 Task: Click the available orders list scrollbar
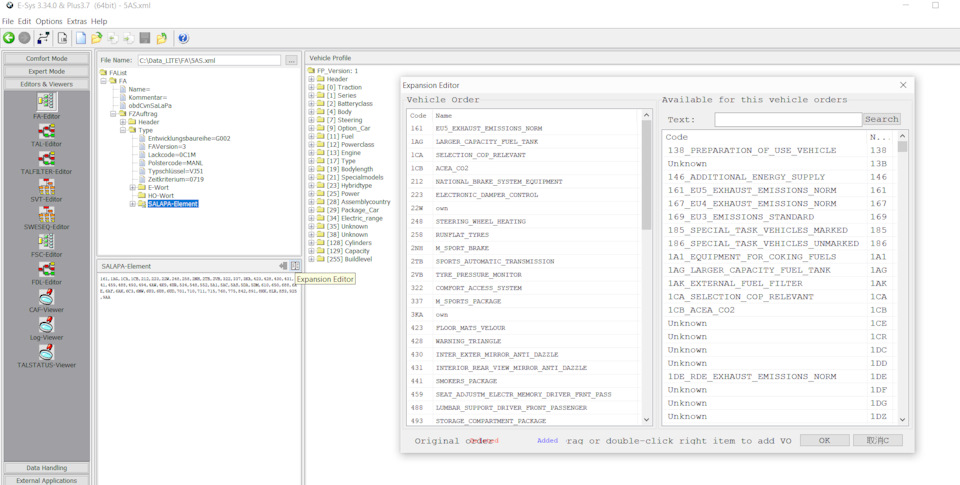[x=902, y=146]
